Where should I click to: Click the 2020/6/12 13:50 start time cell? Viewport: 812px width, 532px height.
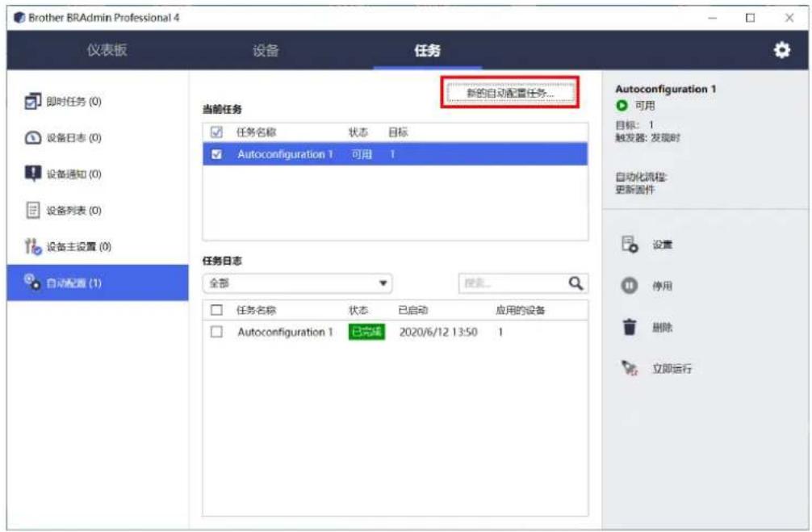(438, 332)
